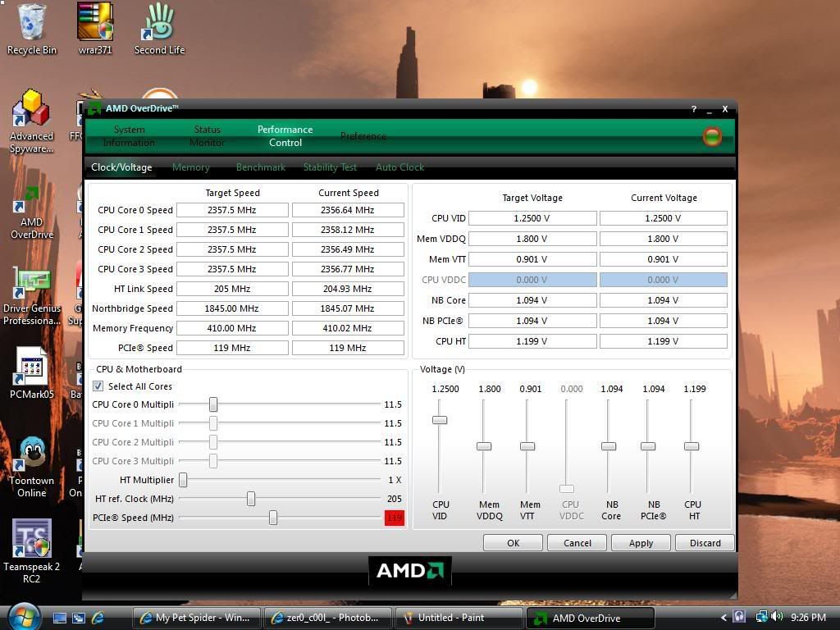Click the HT ref. Clock slider thumb
This screenshot has width=840, height=630.
click(x=251, y=499)
